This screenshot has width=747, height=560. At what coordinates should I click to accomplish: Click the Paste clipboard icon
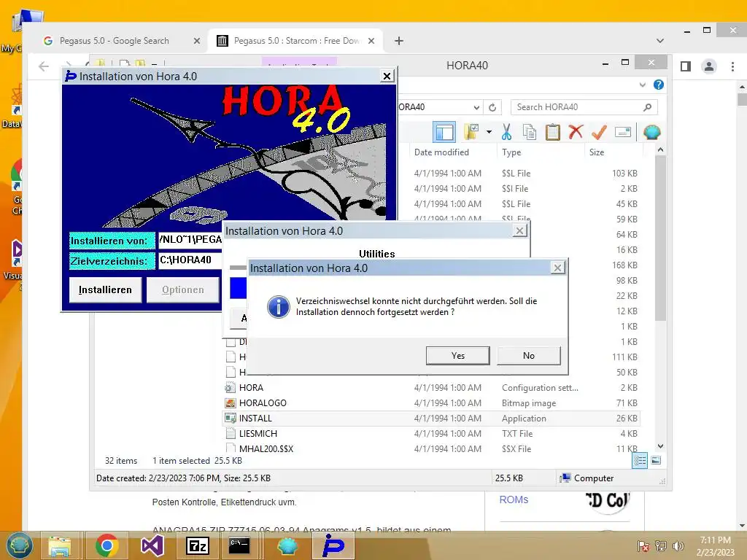click(553, 132)
